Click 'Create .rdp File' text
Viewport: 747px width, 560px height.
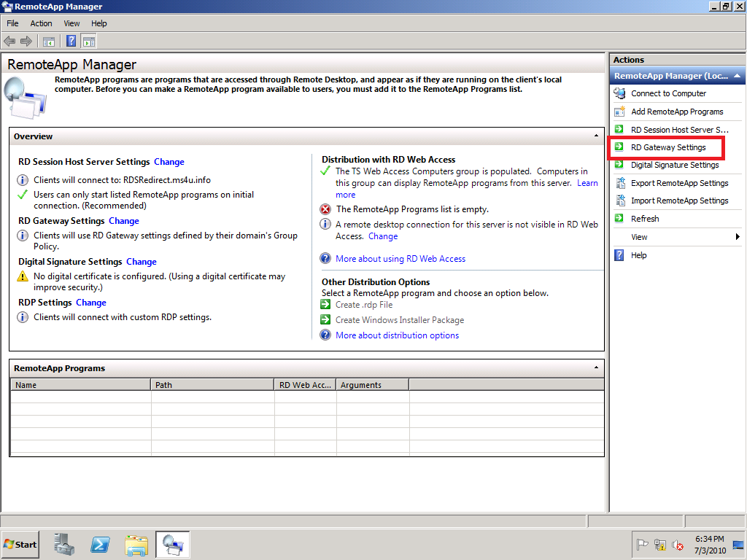364,305
